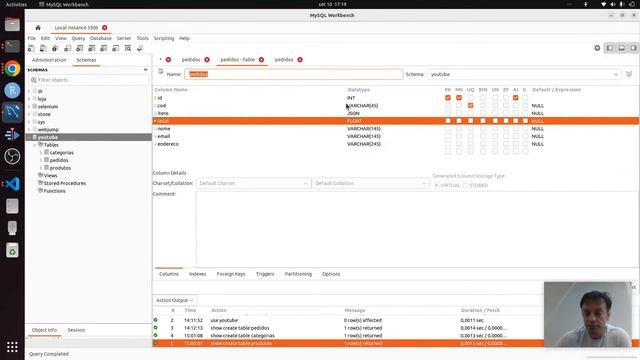Open OBS Studio from the dock
Screen dimensions: 640x360
12,156
